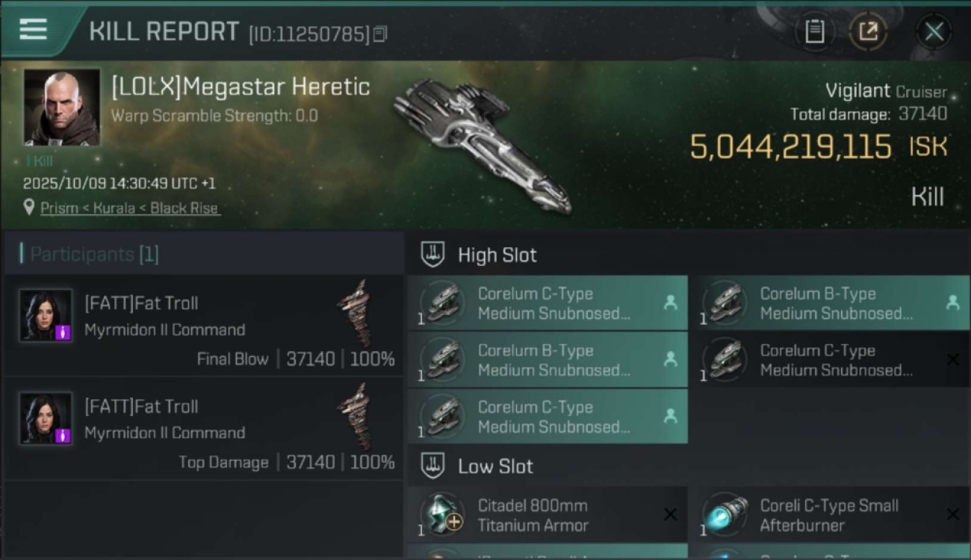971x560 pixels.
Task: Open the hamburger menu icon
Action: coord(33,30)
